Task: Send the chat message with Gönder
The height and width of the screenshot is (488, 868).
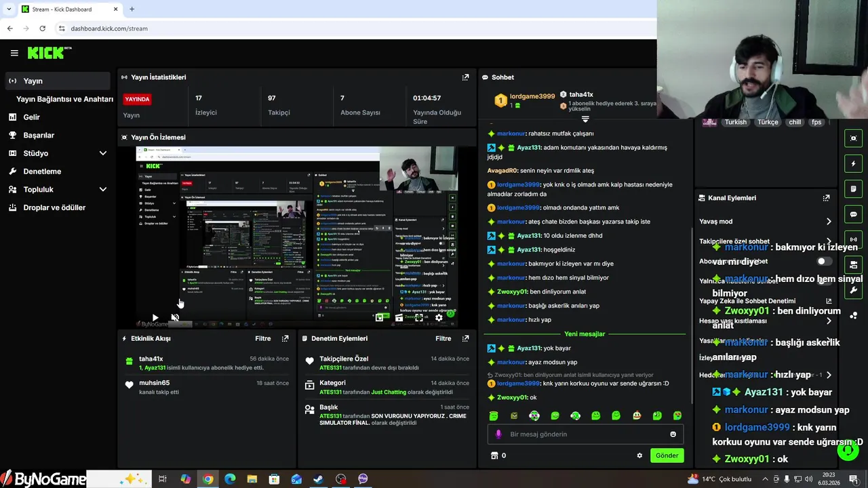Action: pos(667,455)
